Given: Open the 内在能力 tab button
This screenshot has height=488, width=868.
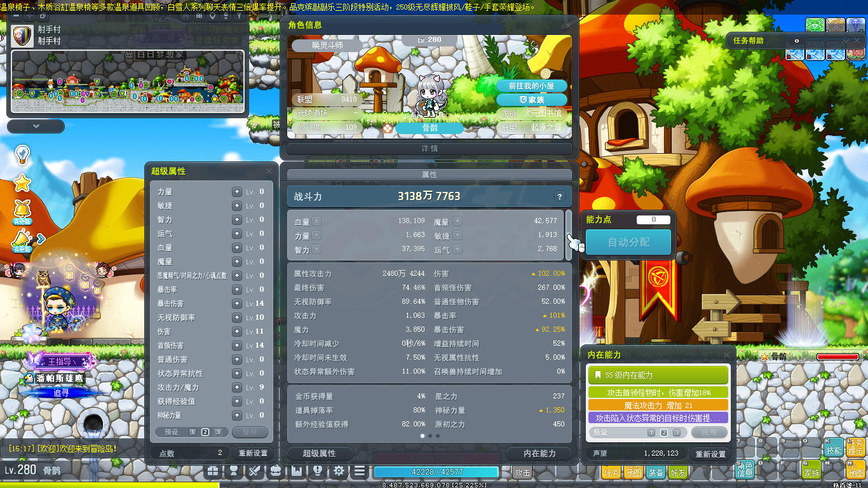Looking at the screenshot, I should (x=539, y=453).
